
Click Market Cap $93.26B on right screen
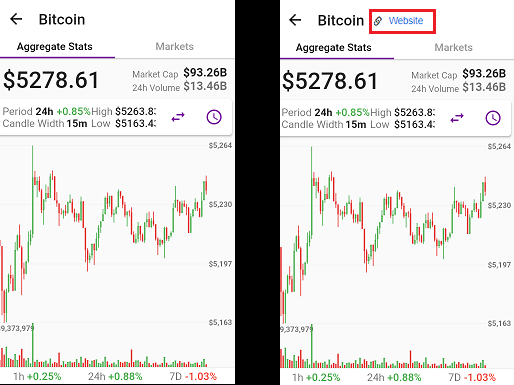click(x=459, y=74)
